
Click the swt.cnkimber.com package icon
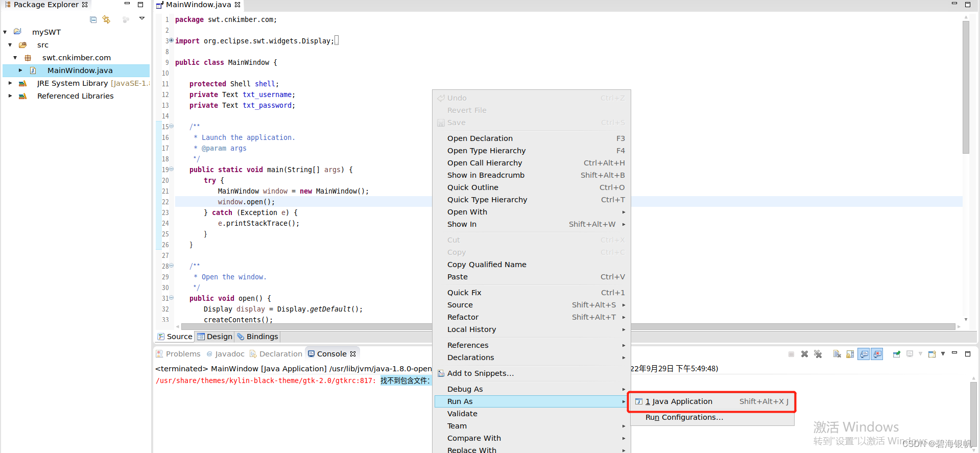click(x=28, y=58)
